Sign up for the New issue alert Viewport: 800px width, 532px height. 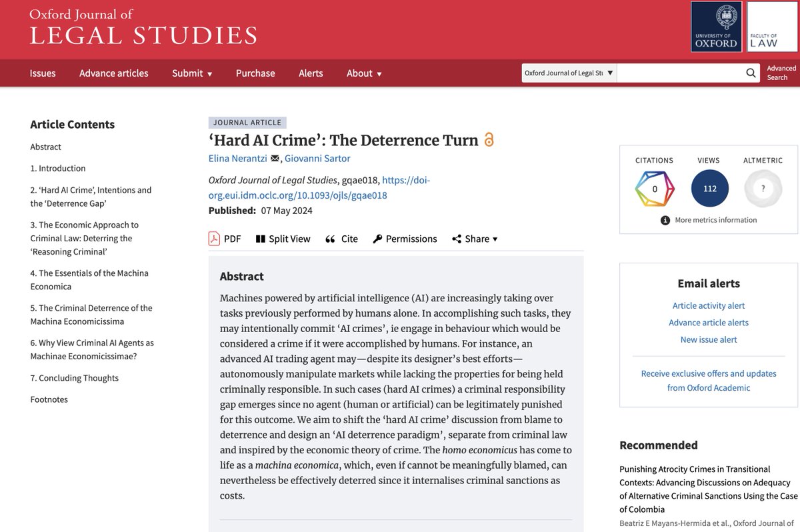tap(709, 339)
